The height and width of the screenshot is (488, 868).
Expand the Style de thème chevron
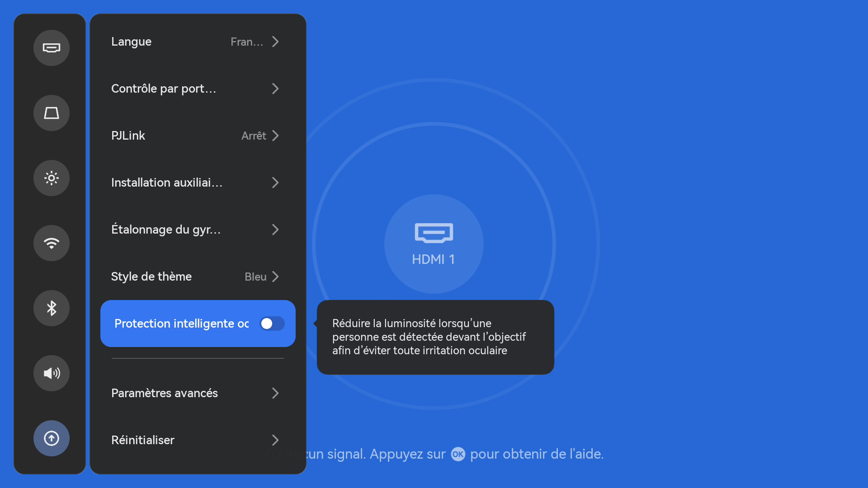coord(275,277)
